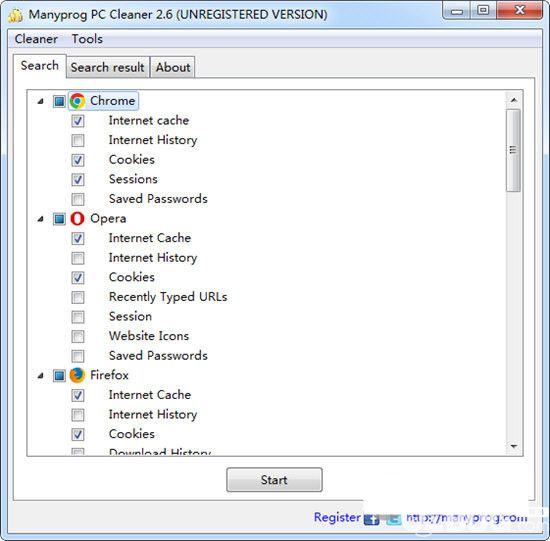Check Chrome Internet History checkbox
Image resolution: width=550 pixels, height=541 pixels.
pyautogui.click(x=78, y=141)
